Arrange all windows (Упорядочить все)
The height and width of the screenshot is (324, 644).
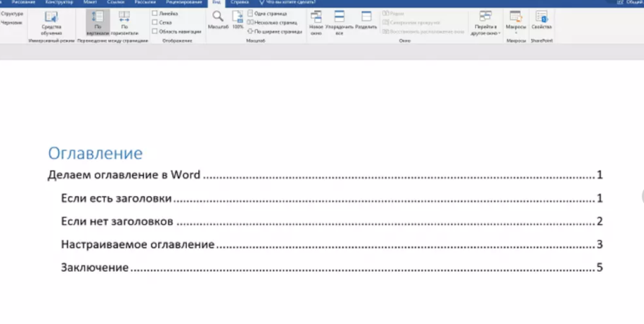click(x=339, y=22)
